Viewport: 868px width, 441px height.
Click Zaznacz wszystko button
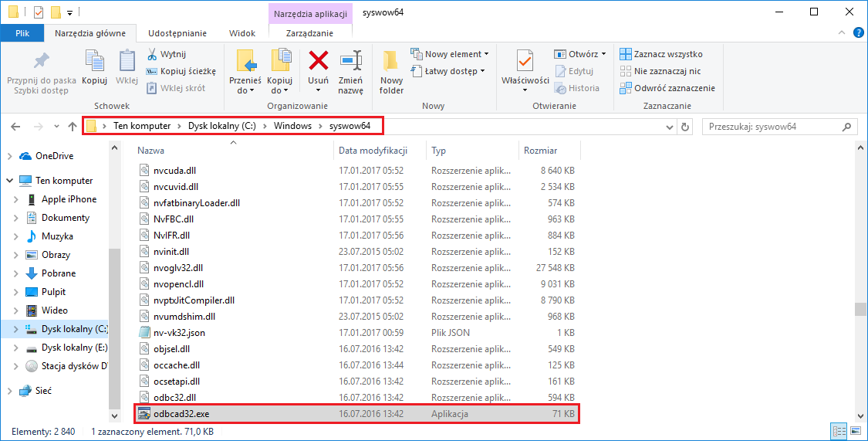click(x=661, y=54)
